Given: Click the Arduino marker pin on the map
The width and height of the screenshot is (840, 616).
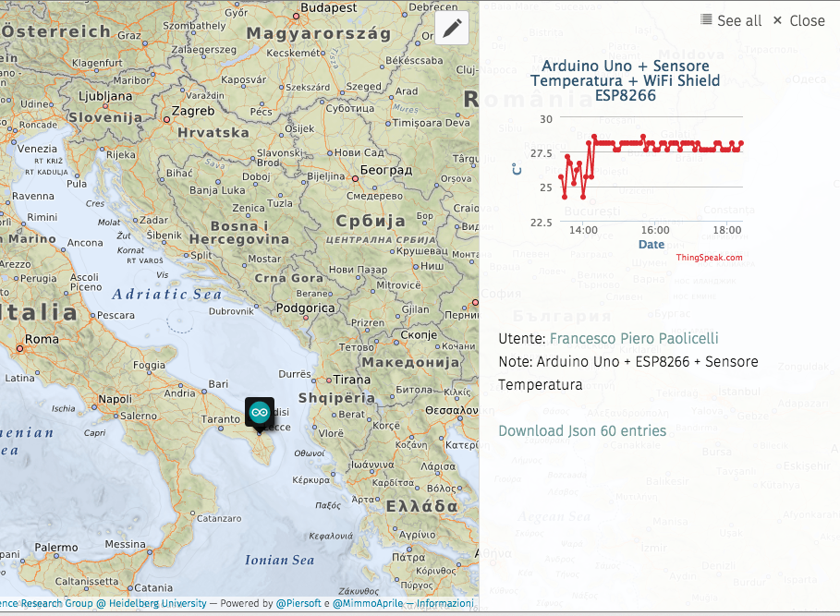Looking at the screenshot, I should (260, 415).
